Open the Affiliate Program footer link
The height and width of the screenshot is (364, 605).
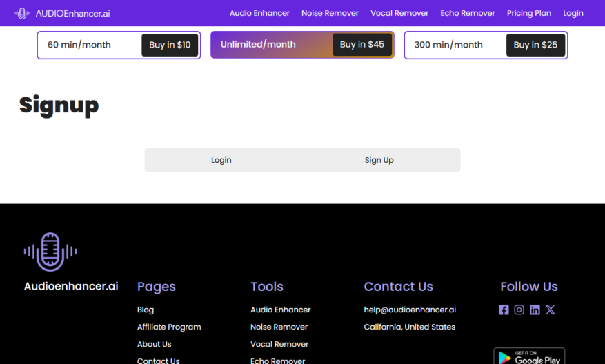coord(169,327)
